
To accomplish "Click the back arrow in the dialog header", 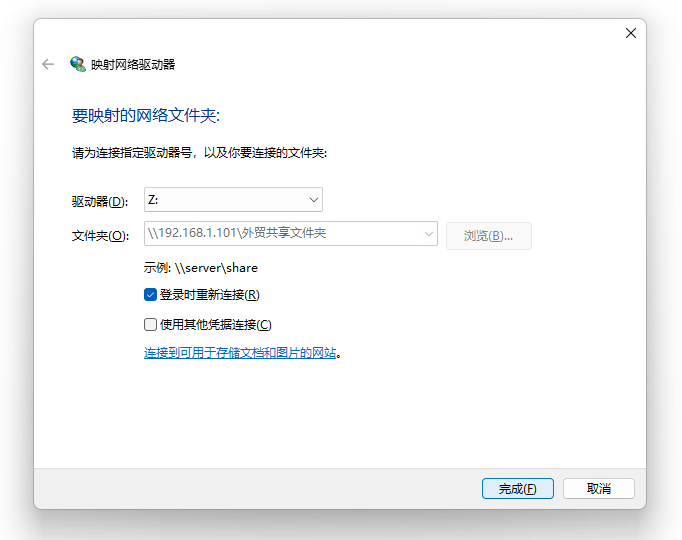I will click(47, 64).
